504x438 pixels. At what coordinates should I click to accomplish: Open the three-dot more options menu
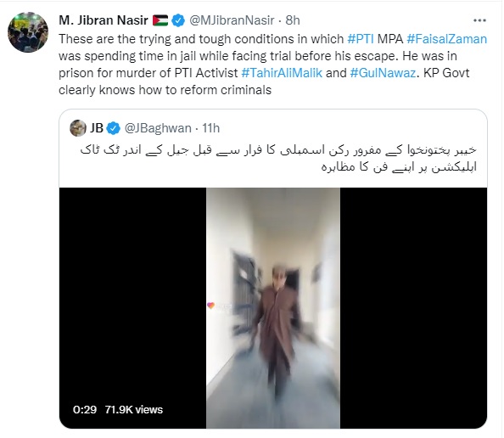(479, 20)
